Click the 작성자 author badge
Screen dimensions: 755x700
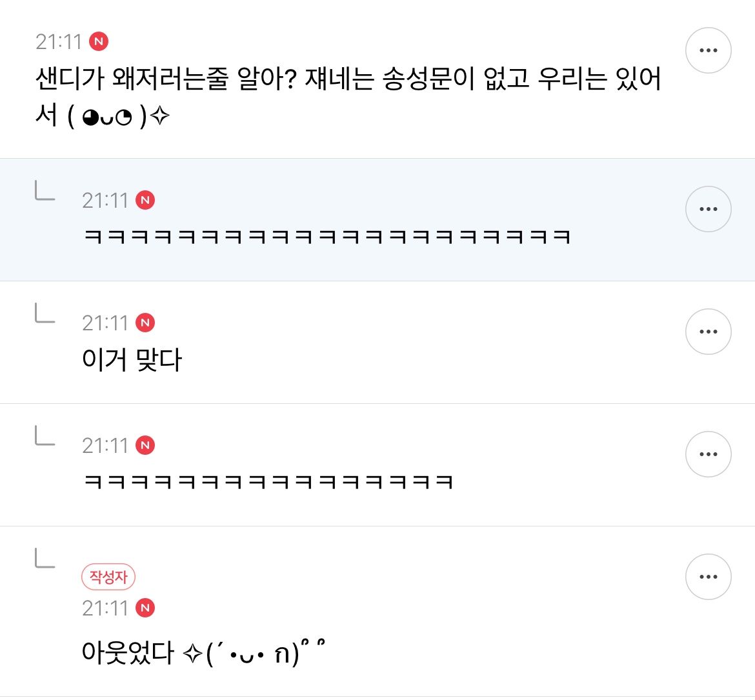pos(108,577)
